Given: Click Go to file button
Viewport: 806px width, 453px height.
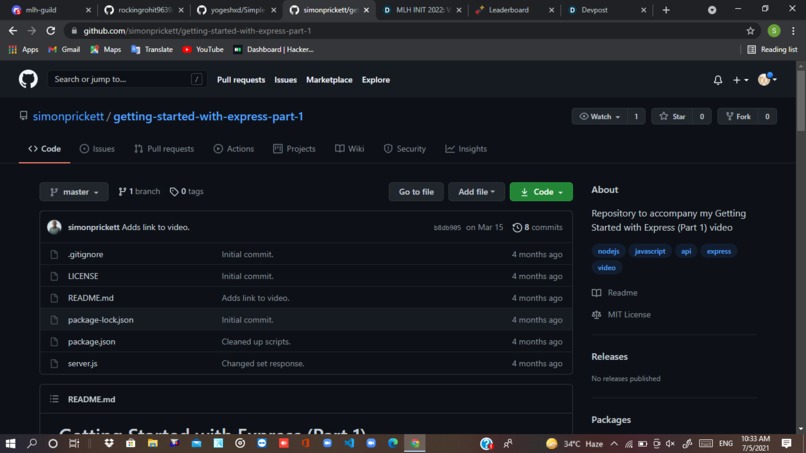Looking at the screenshot, I should (416, 192).
